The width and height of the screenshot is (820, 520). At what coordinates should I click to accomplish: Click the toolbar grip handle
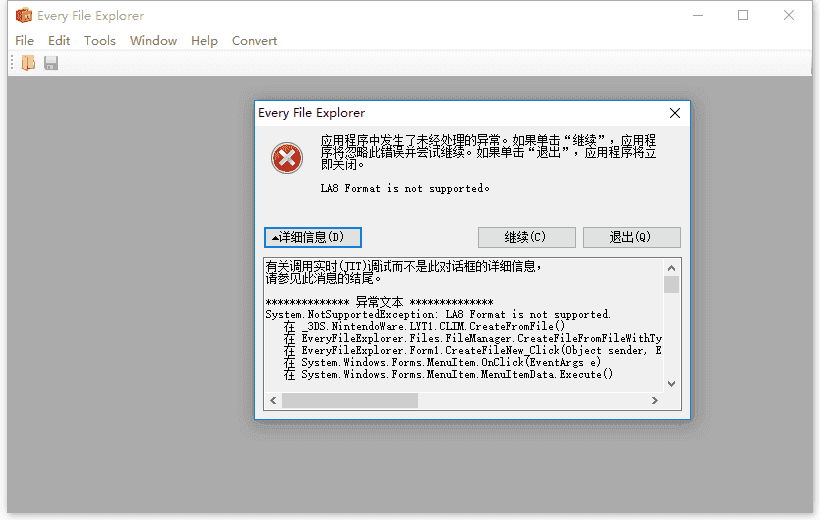tap(12, 63)
